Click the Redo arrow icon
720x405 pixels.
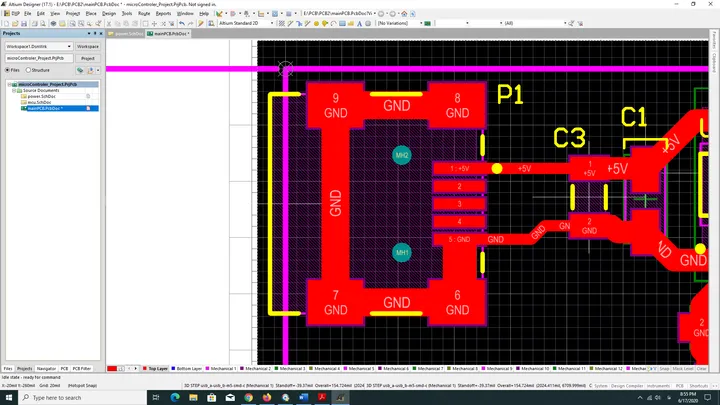pos(190,23)
